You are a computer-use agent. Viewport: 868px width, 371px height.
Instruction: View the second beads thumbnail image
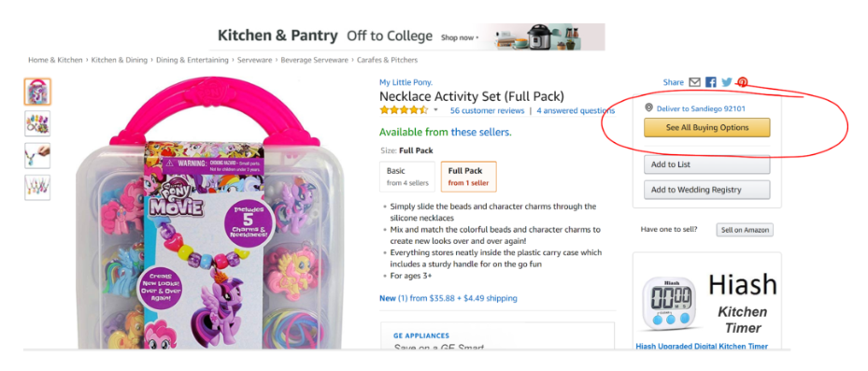tap(37, 123)
